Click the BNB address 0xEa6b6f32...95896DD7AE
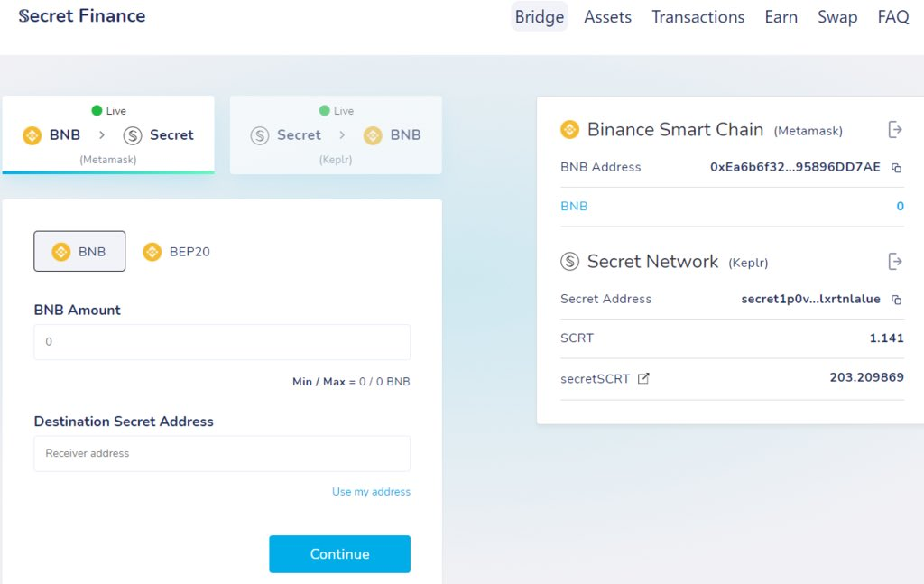This screenshot has height=584, width=924. pos(795,167)
